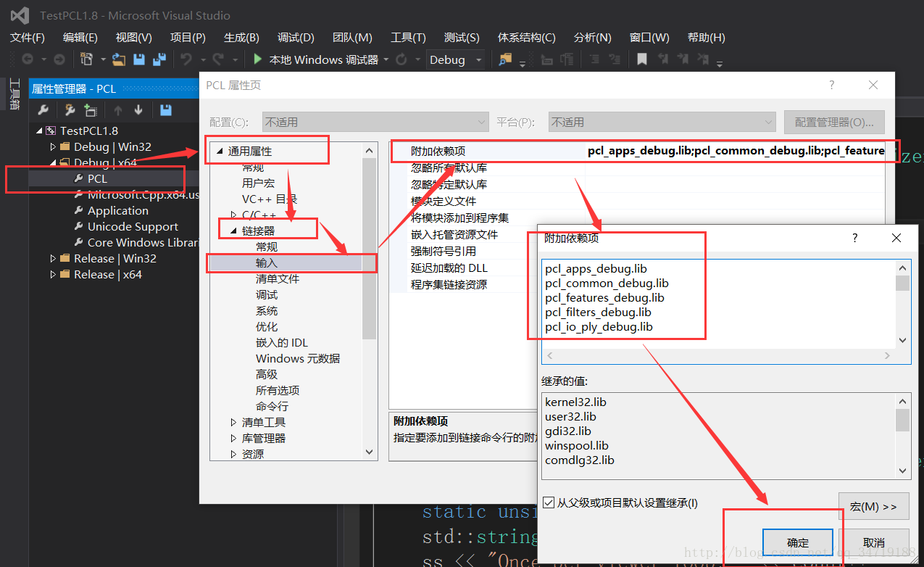The image size is (924, 567).
Task: Click the 配置管理器(O)... button
Action: (x=834, y=122)
